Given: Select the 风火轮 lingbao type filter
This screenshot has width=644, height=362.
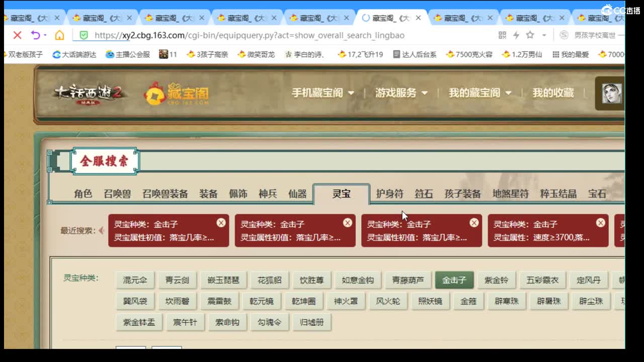Looking at the screenshot, I should [388, 302].
